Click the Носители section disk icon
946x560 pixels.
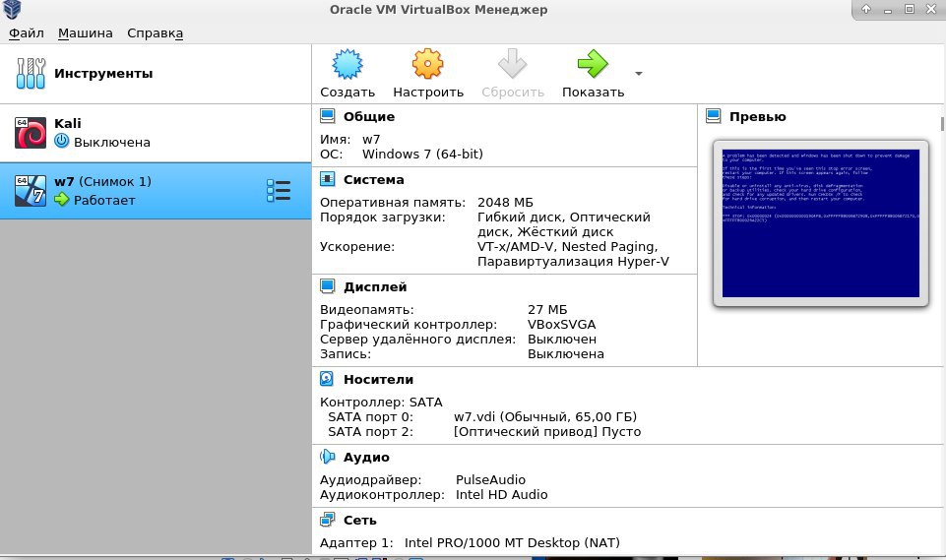[x=327, y=379]
